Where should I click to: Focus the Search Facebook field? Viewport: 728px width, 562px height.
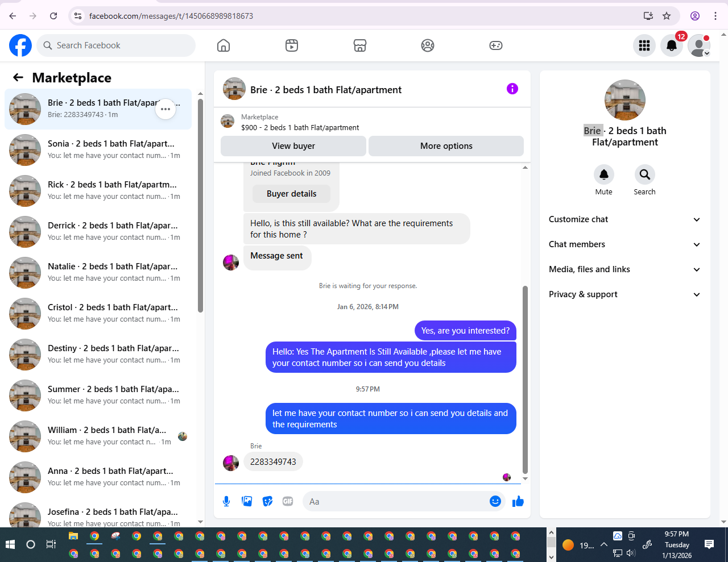116,45
